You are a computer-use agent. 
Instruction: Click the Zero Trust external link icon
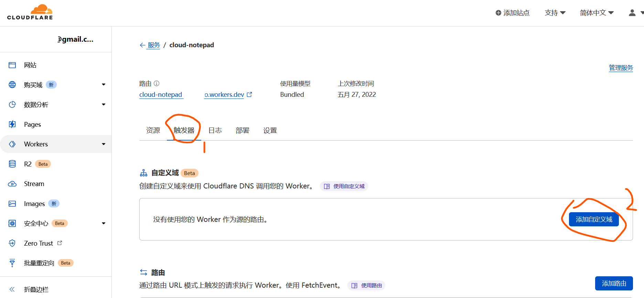click(60, 243)
